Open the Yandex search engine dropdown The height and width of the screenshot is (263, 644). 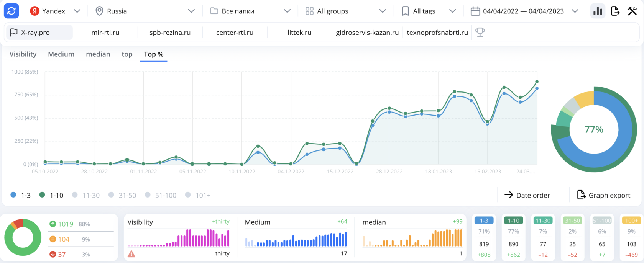point(56,11)
